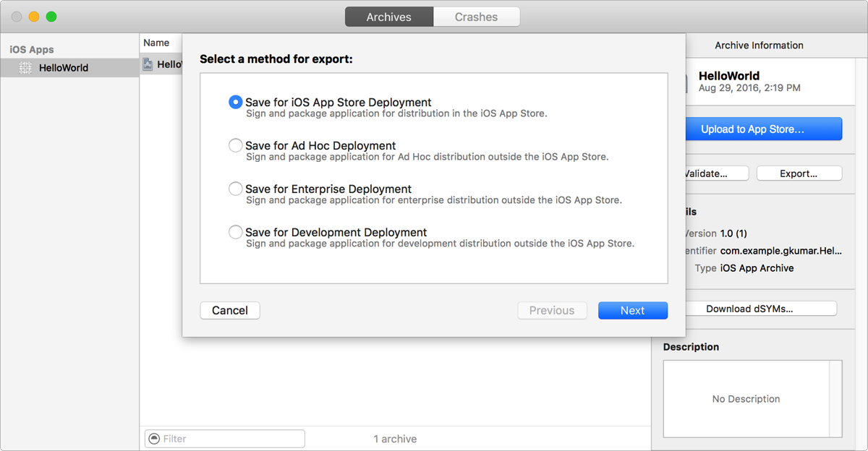Click Next to continue export
This screenshot has height=451, width=868.
[632, 310]
